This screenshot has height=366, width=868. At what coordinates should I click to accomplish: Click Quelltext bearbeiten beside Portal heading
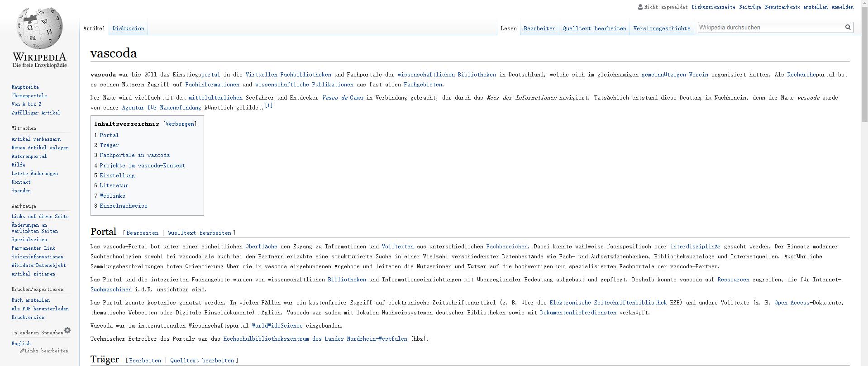199,233
